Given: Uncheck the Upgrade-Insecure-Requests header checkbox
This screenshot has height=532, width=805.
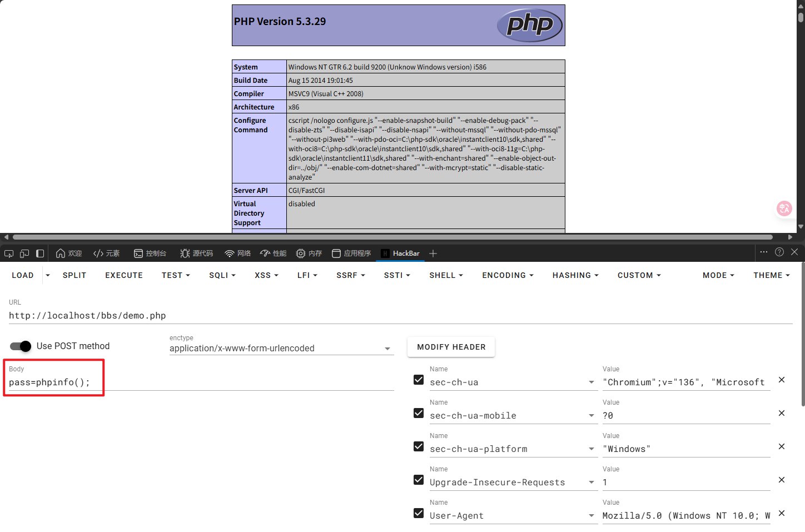Looking at the screenshot, I should 419,480.
